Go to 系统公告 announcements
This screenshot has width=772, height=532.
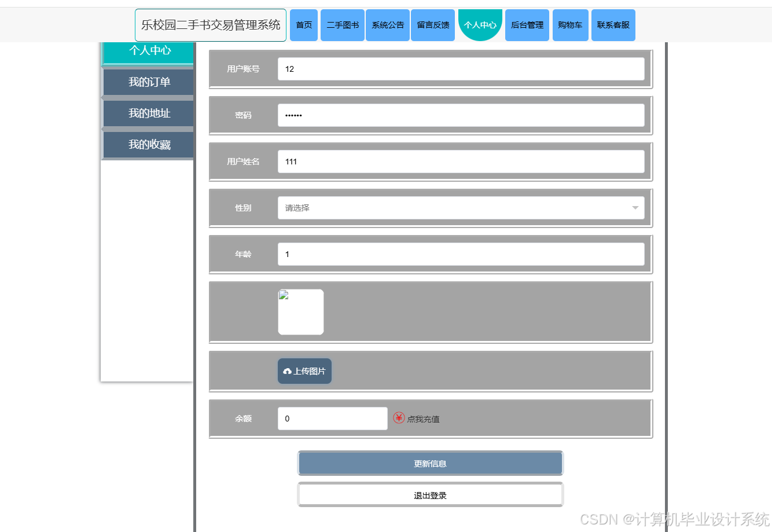[387, 25]
